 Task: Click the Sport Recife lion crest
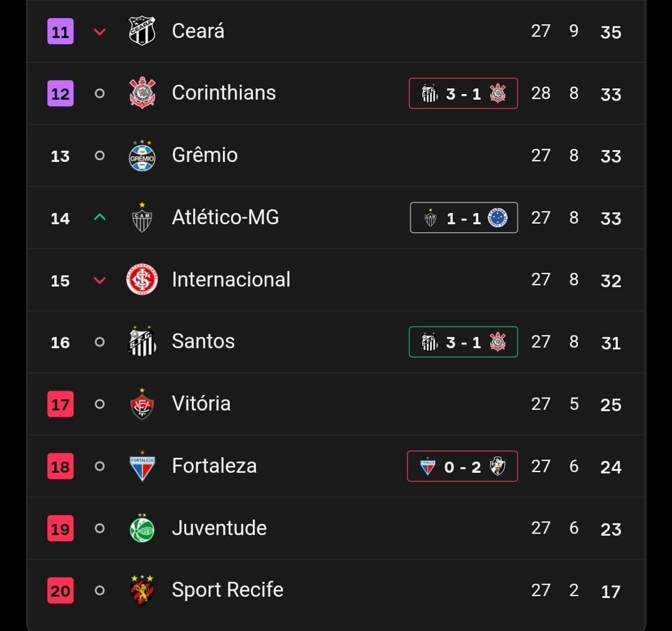142,590
